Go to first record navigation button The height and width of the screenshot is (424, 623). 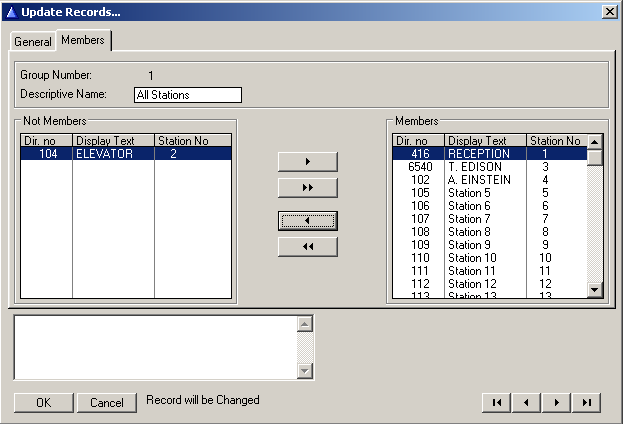[x=495, y=402]
